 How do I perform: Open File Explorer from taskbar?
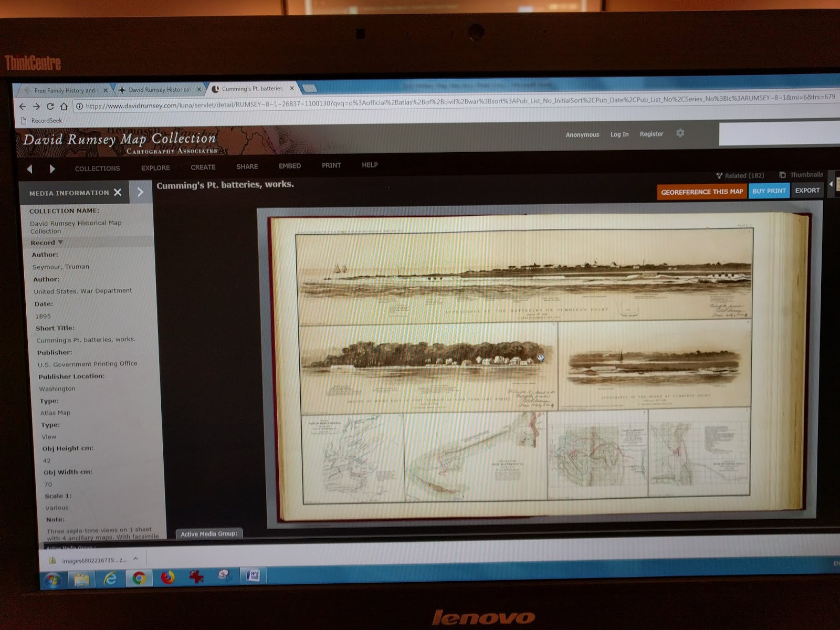(x=82, y=580)
